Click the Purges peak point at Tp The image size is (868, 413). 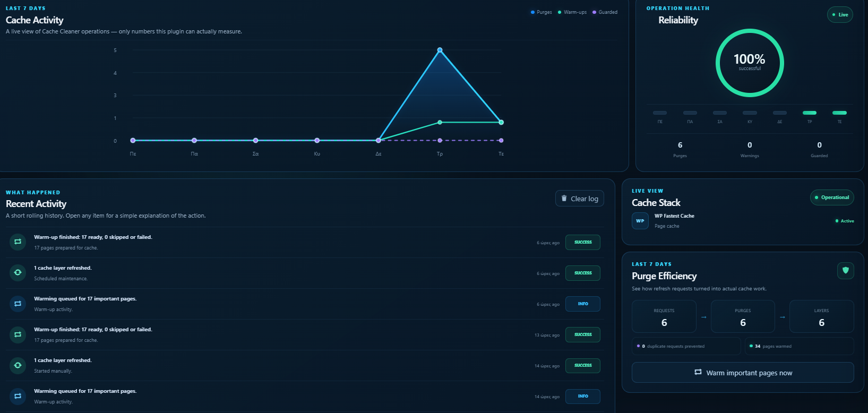point(440,50)
